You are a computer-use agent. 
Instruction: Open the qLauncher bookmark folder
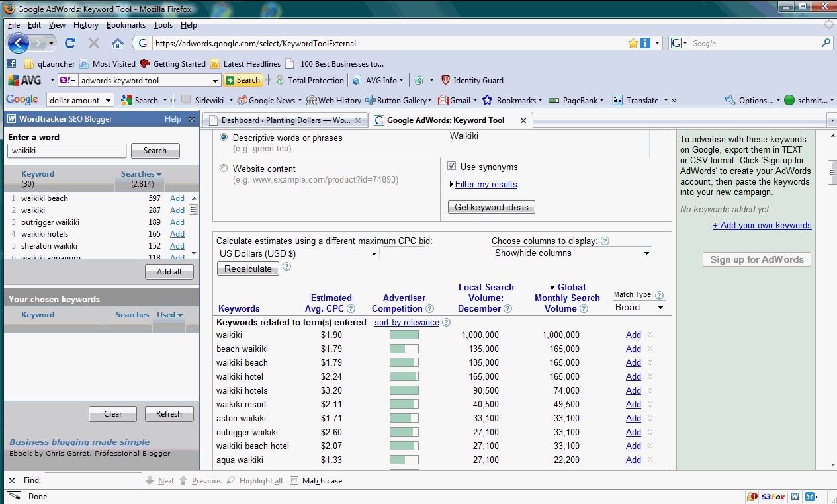(50, 64)
